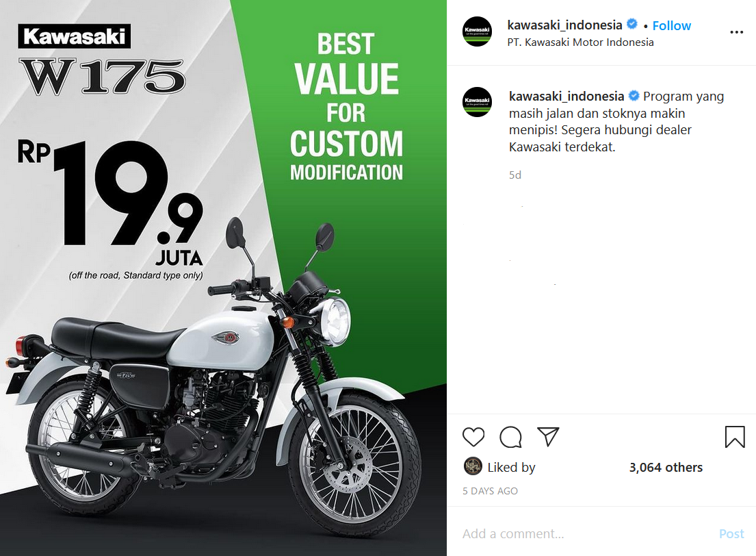Click verified badge next to caption username
This screenshot has width=756, height=556.
[x=634, y=96]
